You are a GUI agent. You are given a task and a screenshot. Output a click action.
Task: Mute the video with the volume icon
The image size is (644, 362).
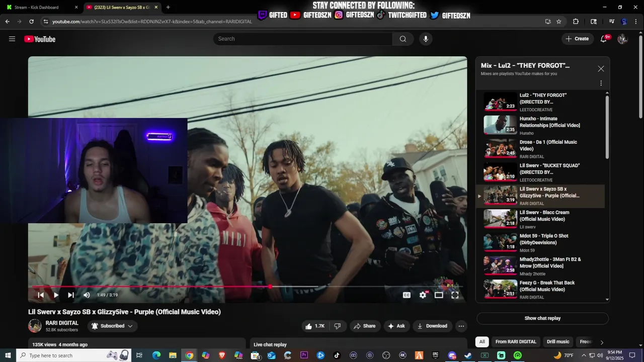click(x=87, y=295)
